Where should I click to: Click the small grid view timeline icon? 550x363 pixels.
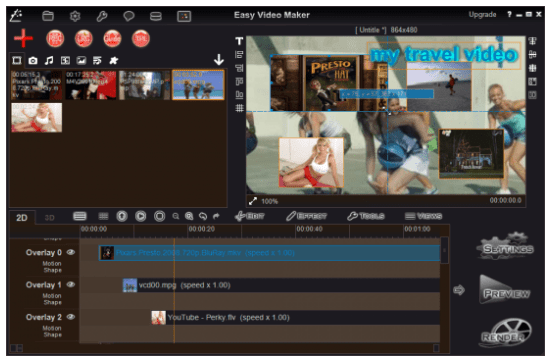point(103,216)
